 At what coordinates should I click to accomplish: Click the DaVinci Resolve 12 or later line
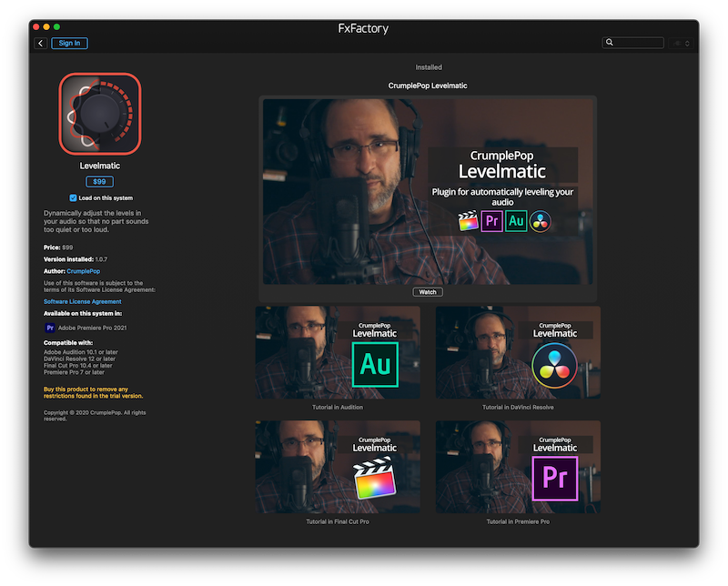point(79,359)
